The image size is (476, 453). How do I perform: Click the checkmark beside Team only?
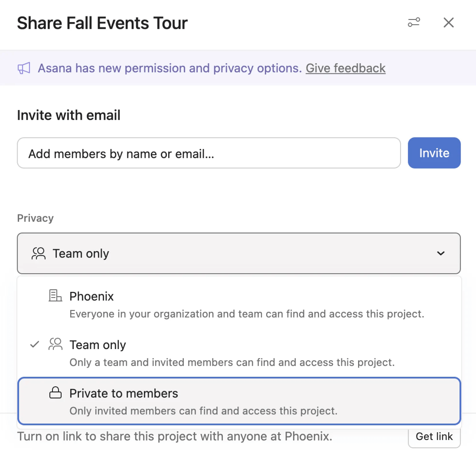pyautogui.click(x=35, y=344)
